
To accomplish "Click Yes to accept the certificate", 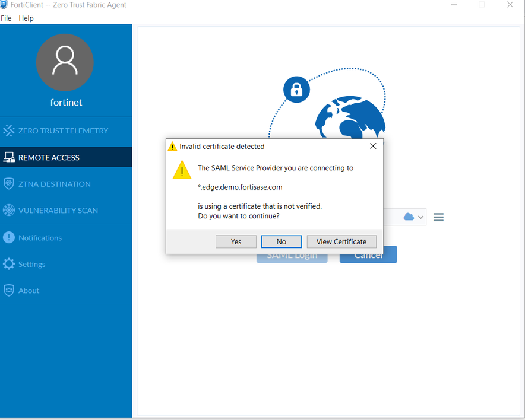I will [236, 242].
